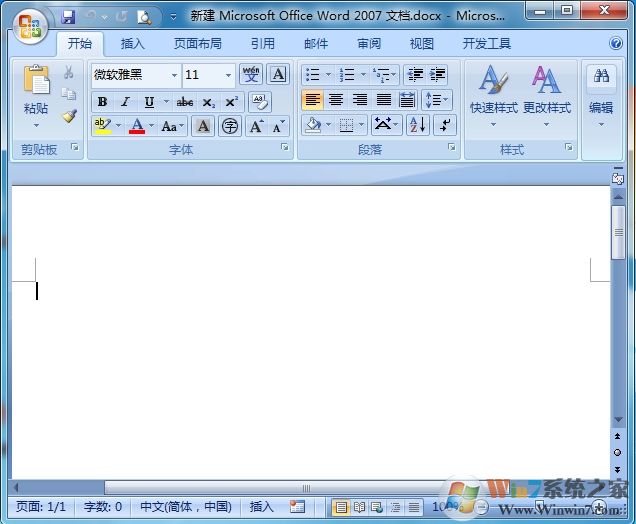This screenshot has height=524, width=636.
Task: Shrink font size with small A
Action: click(278, 127)
